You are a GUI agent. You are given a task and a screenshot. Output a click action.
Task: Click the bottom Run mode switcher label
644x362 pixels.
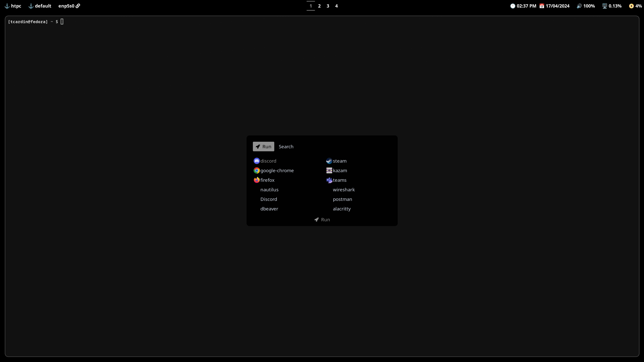pyautogui.click(x=322, y=220)
